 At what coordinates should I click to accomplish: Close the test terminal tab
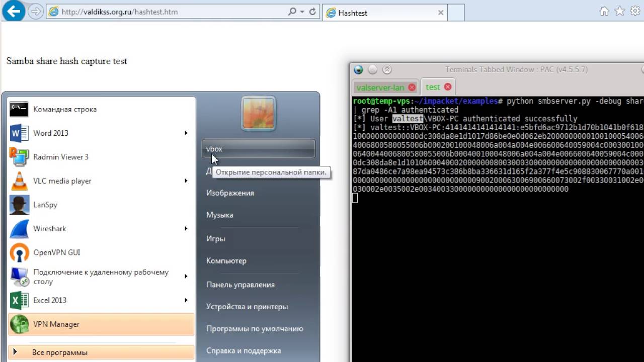447,87
